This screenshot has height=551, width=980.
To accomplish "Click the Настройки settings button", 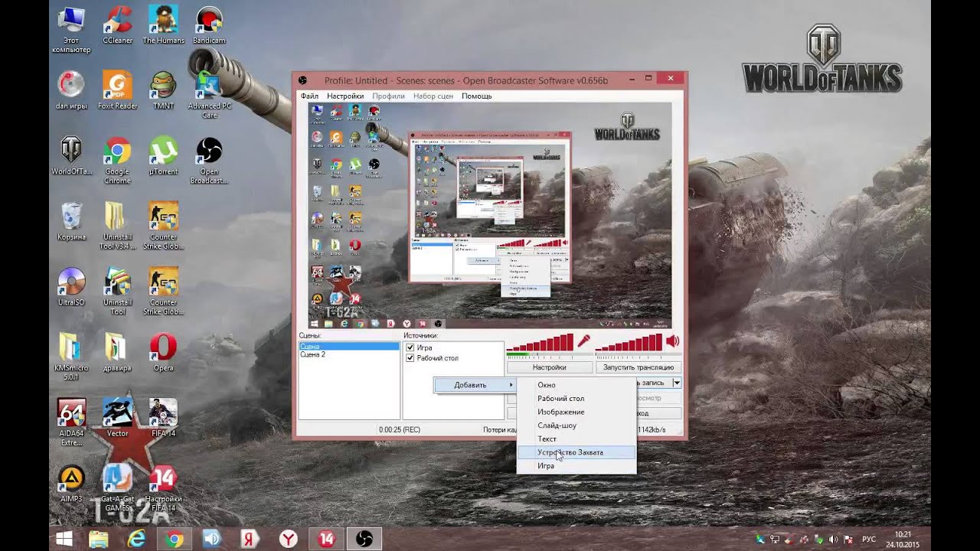I will click(550, 367).
